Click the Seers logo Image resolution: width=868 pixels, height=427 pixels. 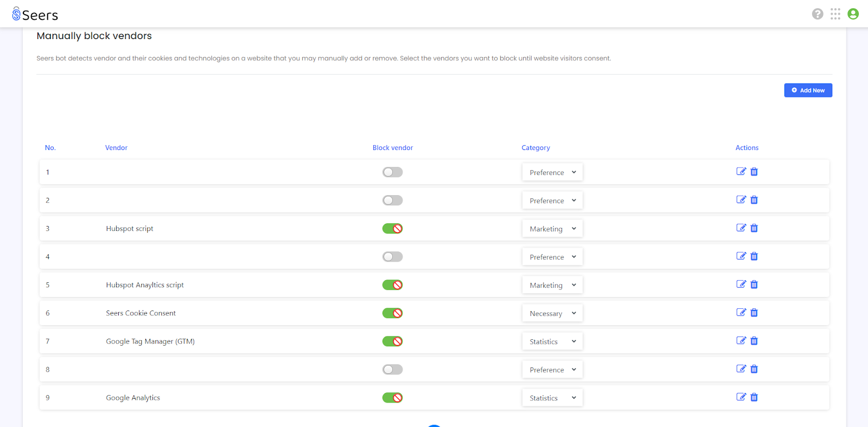35,15
